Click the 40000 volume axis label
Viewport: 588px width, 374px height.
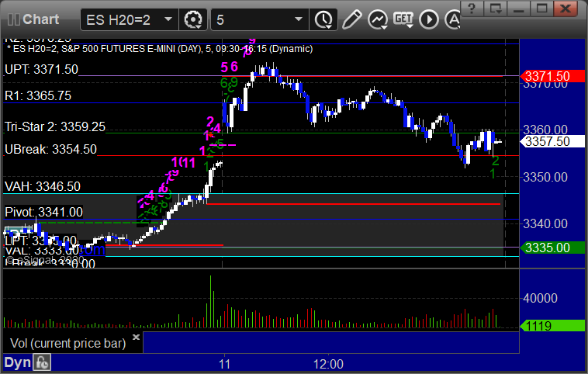(540, 298)
